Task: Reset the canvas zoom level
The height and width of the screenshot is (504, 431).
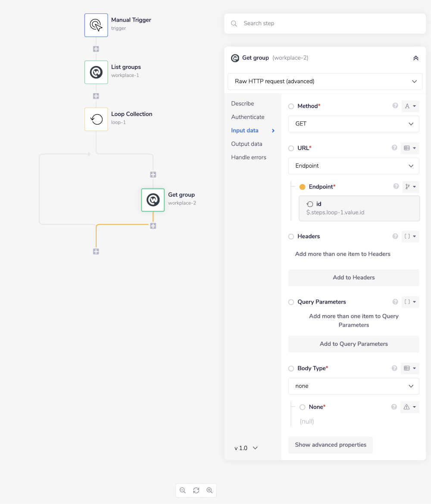Action: coord(196,490)
